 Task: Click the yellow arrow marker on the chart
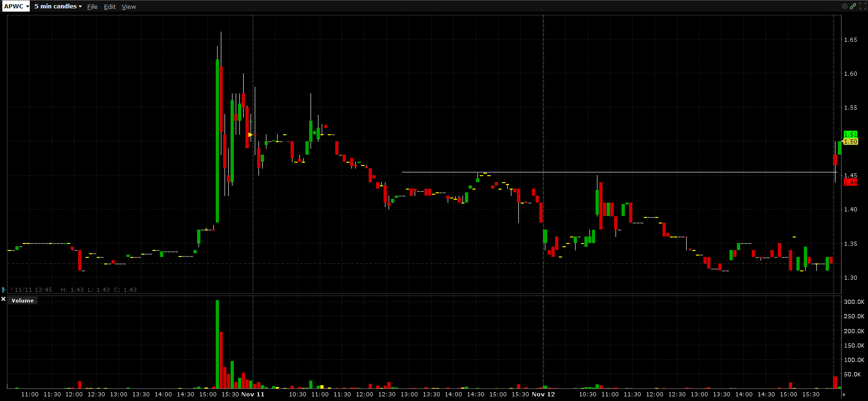click(250, 135)
